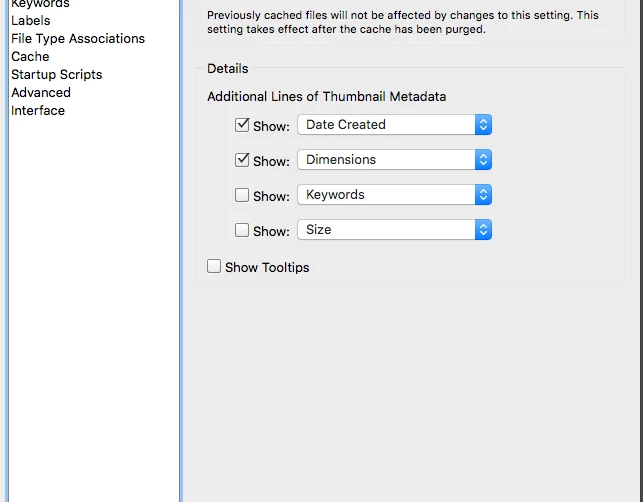The image size is (643, 502).
Task: Open Keywords category in the sidebar list
Action: point(40,4)
